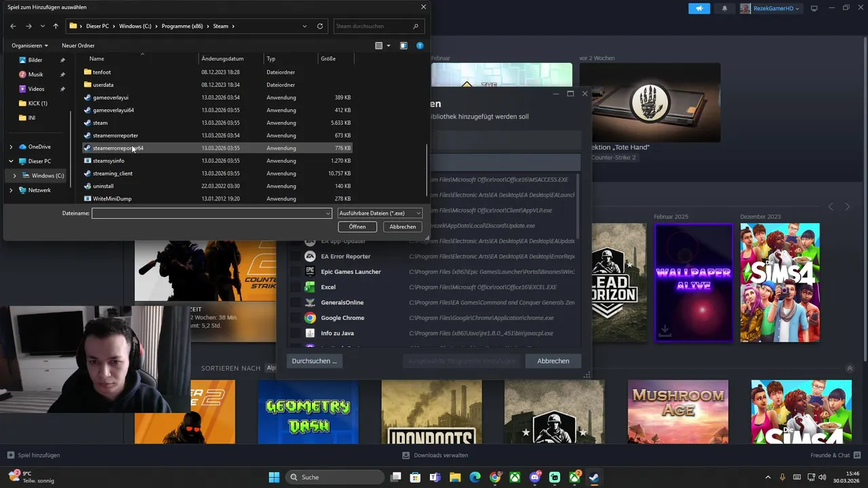Expand the address bar history dropdown
Viewport: 868px width, 488px height.
click(x=304, y=26)
